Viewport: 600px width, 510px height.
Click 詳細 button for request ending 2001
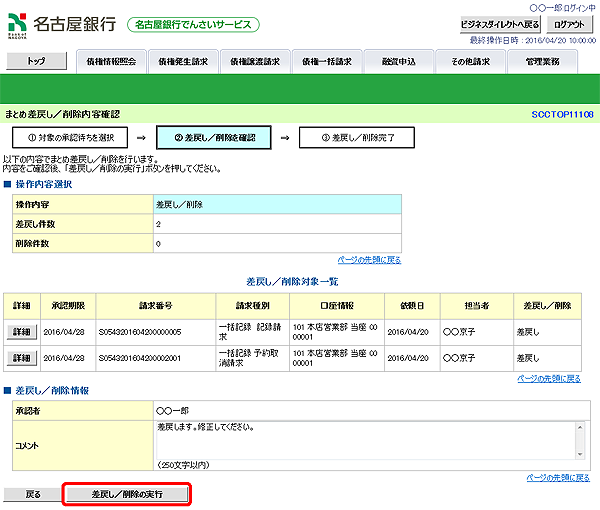22,358
